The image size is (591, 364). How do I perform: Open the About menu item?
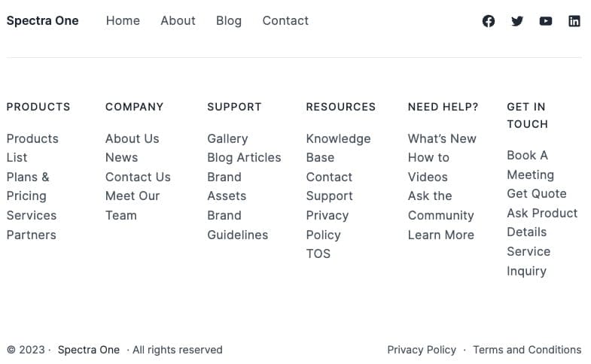click(x=178, y=21)
